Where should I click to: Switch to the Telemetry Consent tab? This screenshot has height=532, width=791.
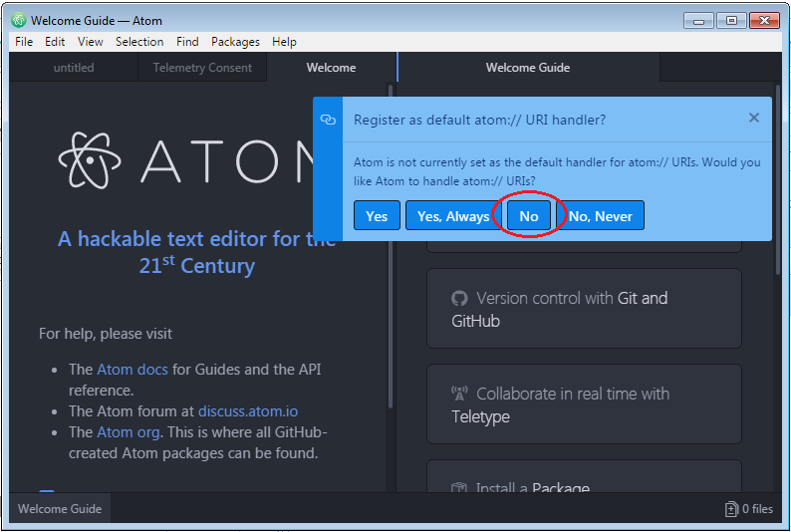pos(202,68)
